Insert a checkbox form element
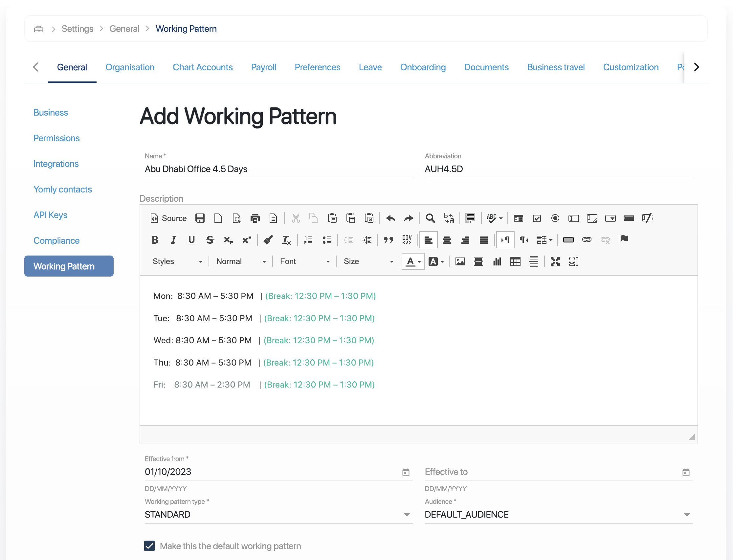This screenshot has height=560, width=733. click(537, 218)
